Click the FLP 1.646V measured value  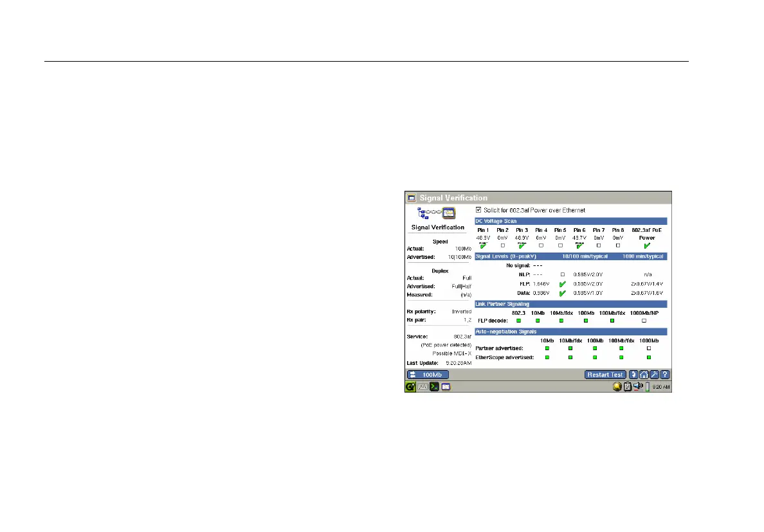[541, 284]
